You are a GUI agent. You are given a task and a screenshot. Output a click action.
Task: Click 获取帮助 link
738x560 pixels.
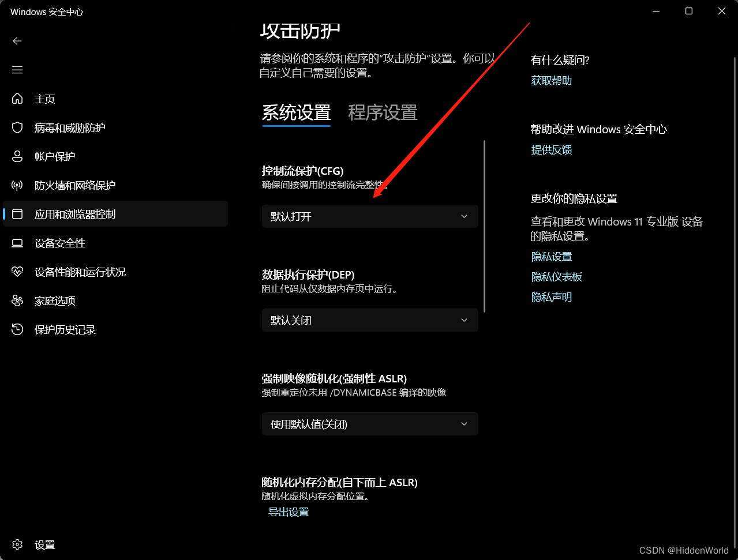tap(551, 80)
